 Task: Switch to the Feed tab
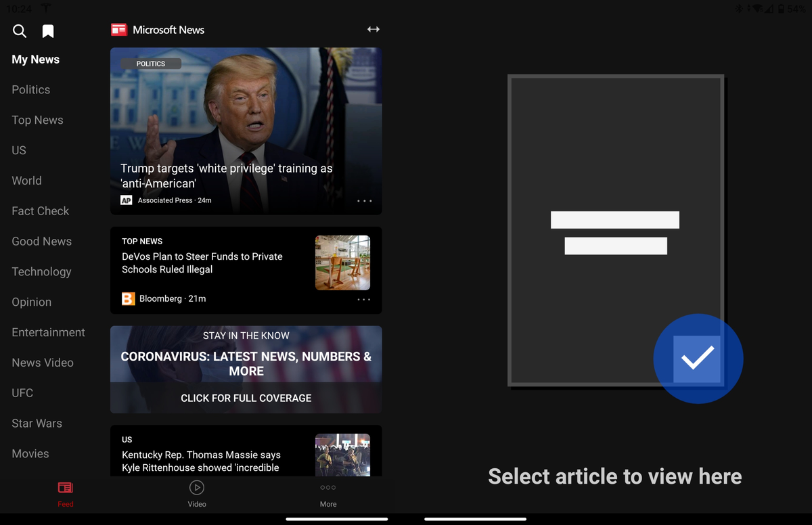[x=66, y=494]
